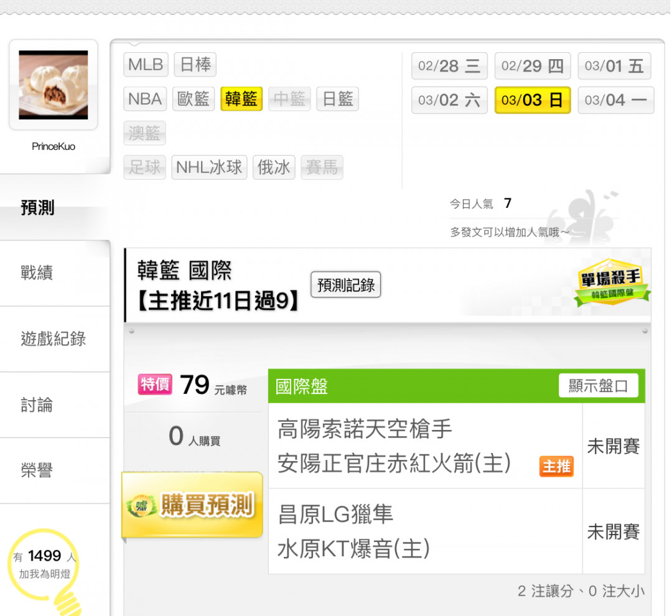The width and height of the screenshot is (672, 616).
Task: Open PrinceKuo's profile avatar photo
Action: pos(53,85)
